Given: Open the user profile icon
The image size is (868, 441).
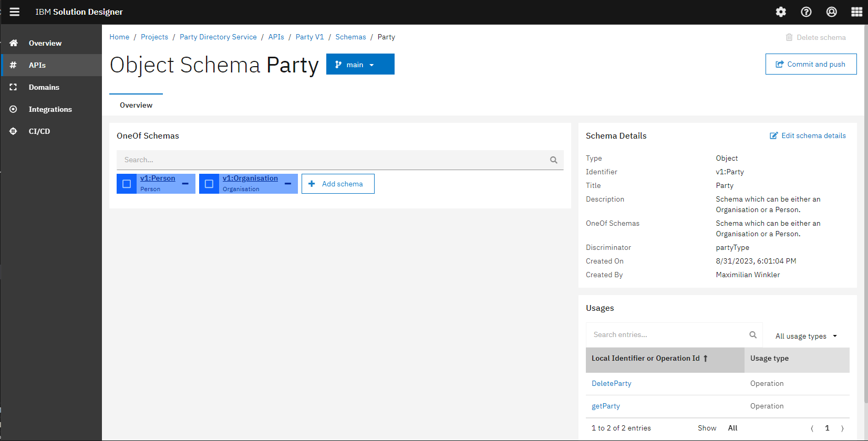Looking at the screenshot, I should (831, 12).
